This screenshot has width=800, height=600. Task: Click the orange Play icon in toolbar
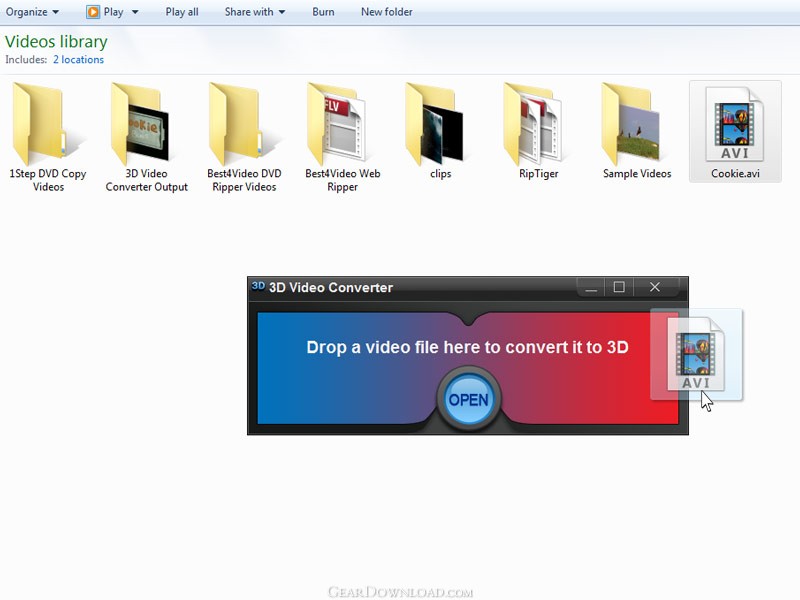coord(93,12)
